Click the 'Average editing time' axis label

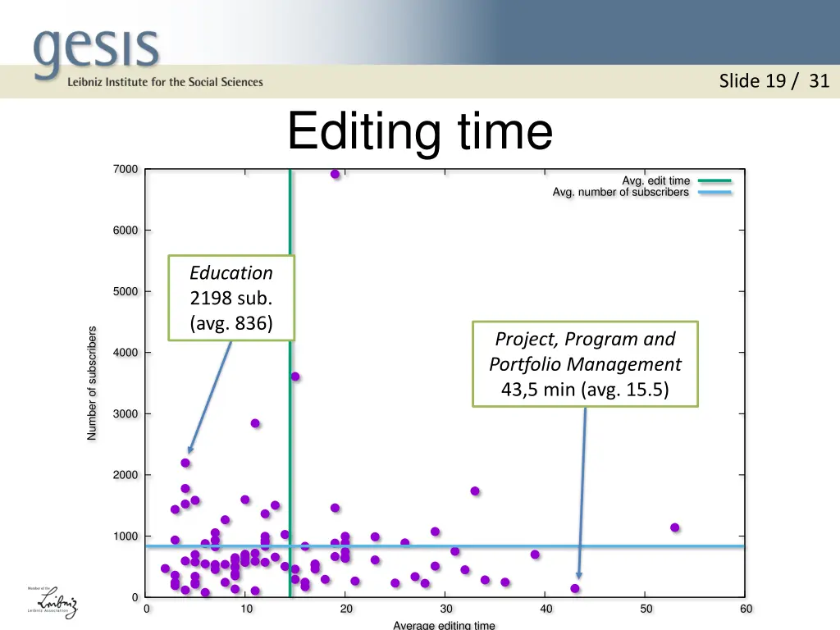pos(444,624)
